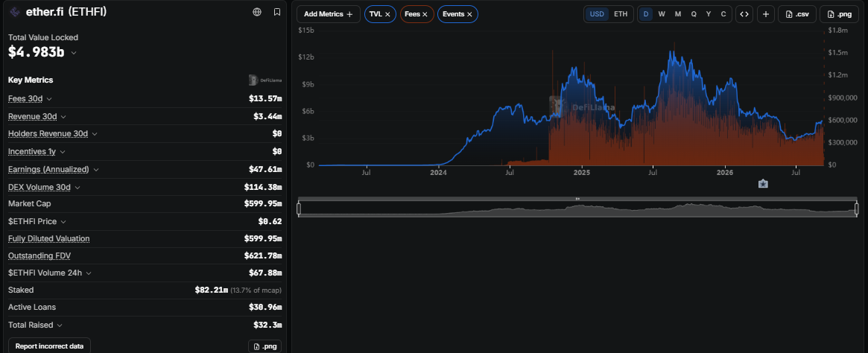This screenshot has height=353, width=868.
Task: Select cumulative (C) chart mode
Action: 723,14
